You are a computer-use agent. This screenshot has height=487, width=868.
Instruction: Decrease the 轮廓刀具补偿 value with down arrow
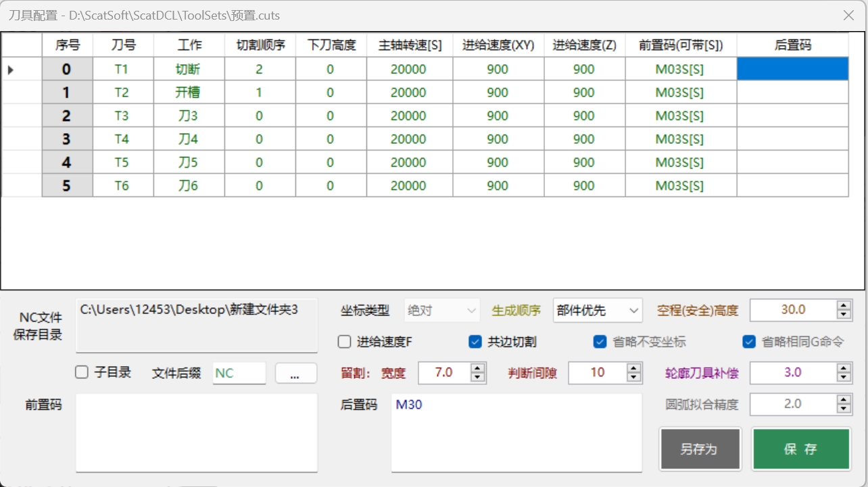(843, 377)
